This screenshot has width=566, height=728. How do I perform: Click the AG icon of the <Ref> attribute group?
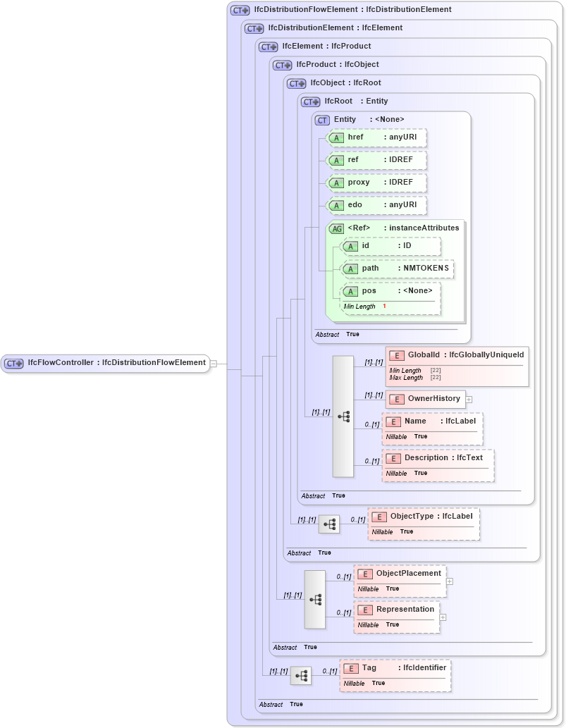click(336, 228)
